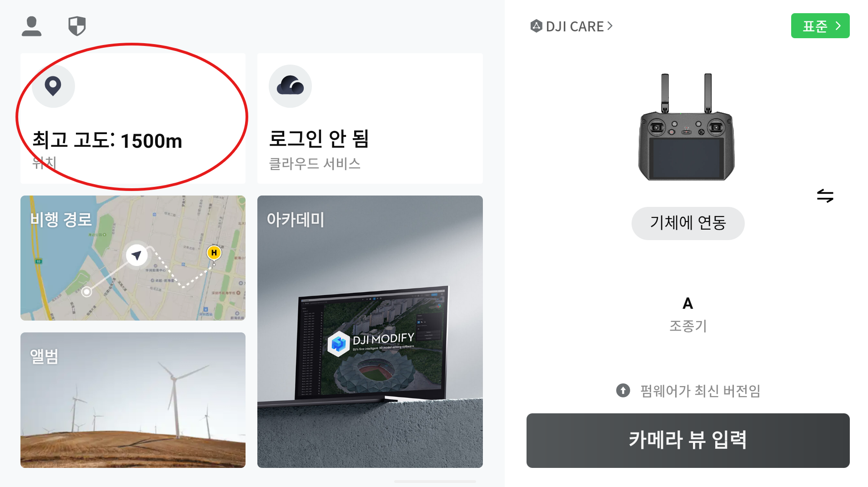Click the navigation arrow on map
This screenshot has width=868, height=487.
[136, 255]
